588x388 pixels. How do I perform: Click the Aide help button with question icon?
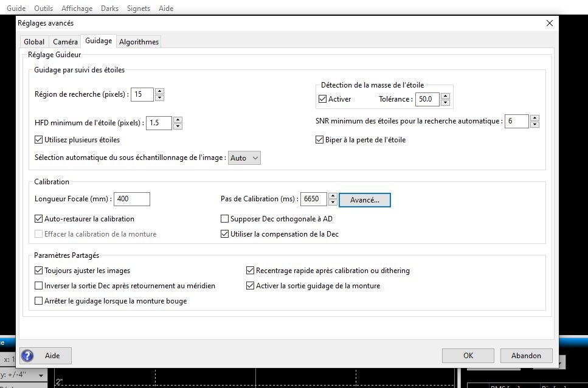click(46, 356)
